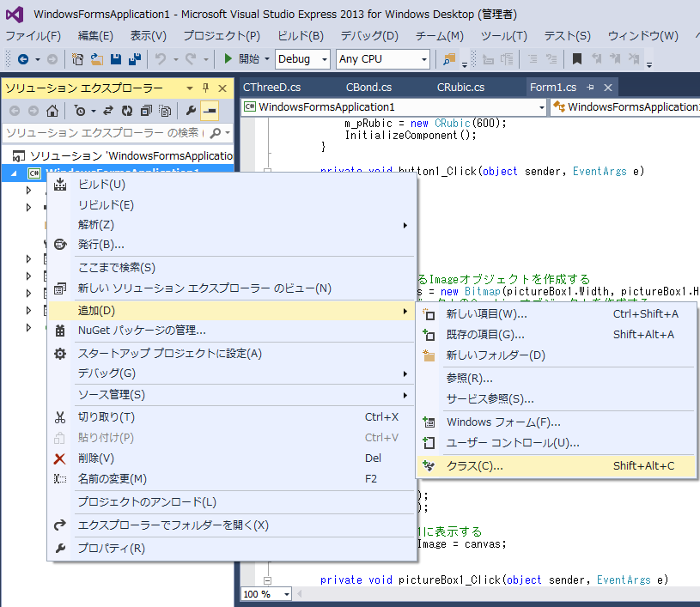Click the Home icon in Solution Explorer
The image size is (700, 607).
52,110
